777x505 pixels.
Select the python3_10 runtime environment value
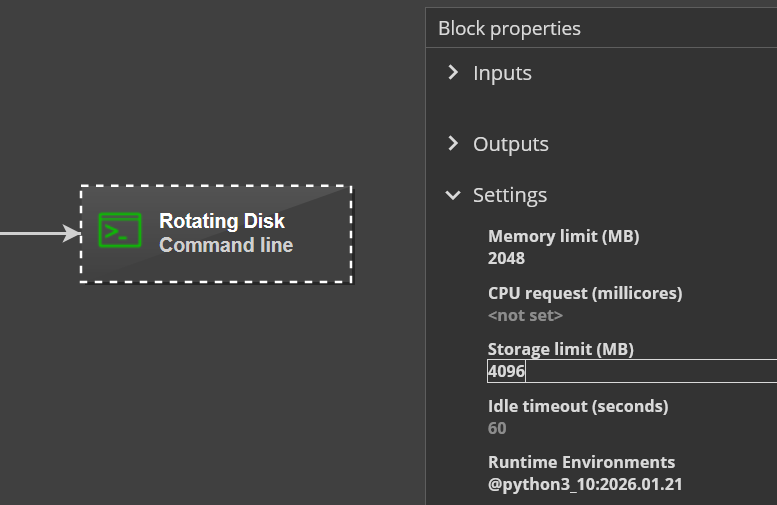[x=585, y=484]
